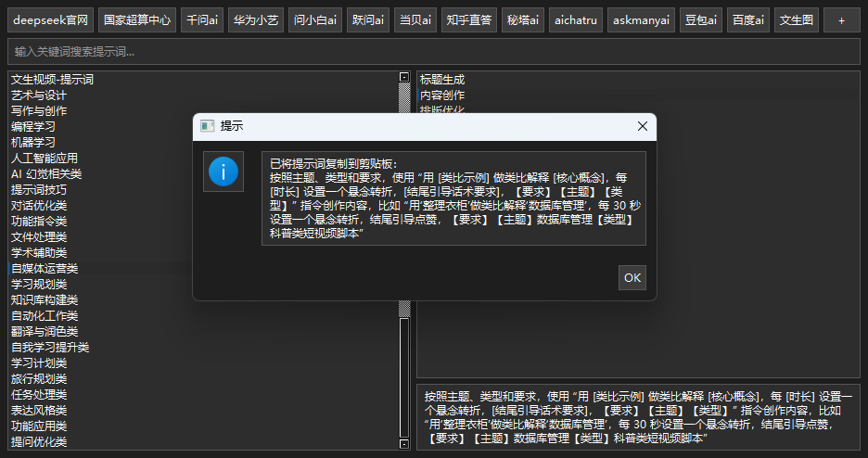Select 文生视频-提示词 in the category list
This screenshot has width=868, height=458.
[x=52, y=80]
